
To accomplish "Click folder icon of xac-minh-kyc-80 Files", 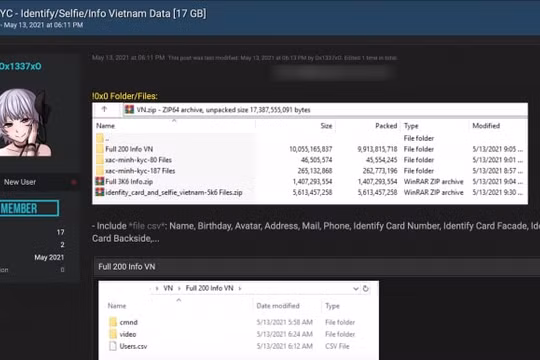I will pyautogui.click(x=100, y=160).
